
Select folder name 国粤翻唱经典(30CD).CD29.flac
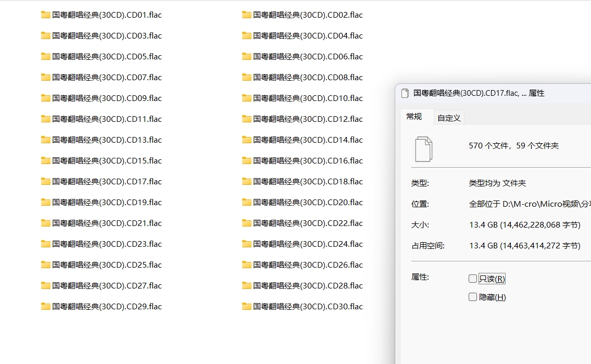click(x=107, y=306)
